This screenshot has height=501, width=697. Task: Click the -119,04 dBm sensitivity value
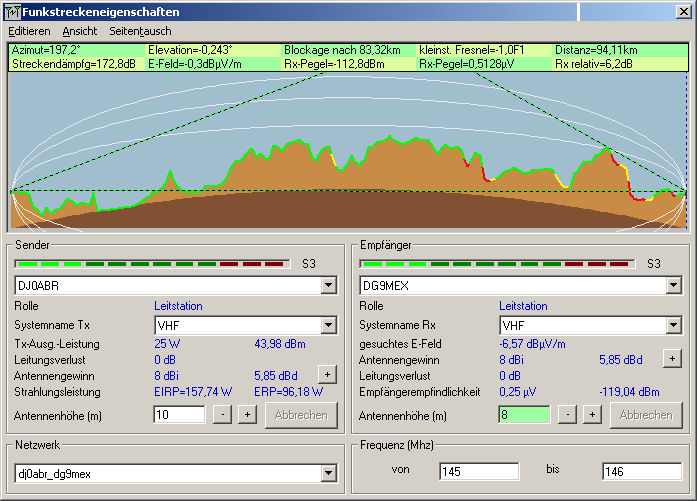pyautogui.click(x=629, y=392)
